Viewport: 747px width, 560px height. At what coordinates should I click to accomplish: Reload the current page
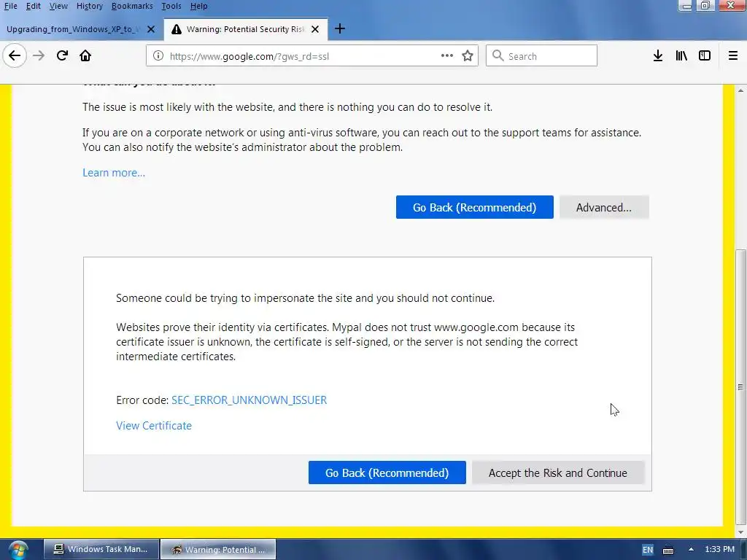[x=62, y=55]
